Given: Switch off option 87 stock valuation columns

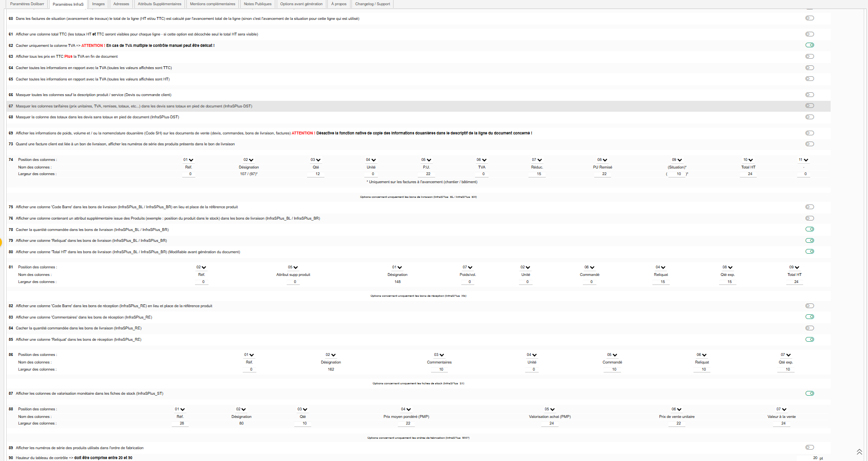Looking at the screenshot, I should pyautogui.click(x=810, y=393).
